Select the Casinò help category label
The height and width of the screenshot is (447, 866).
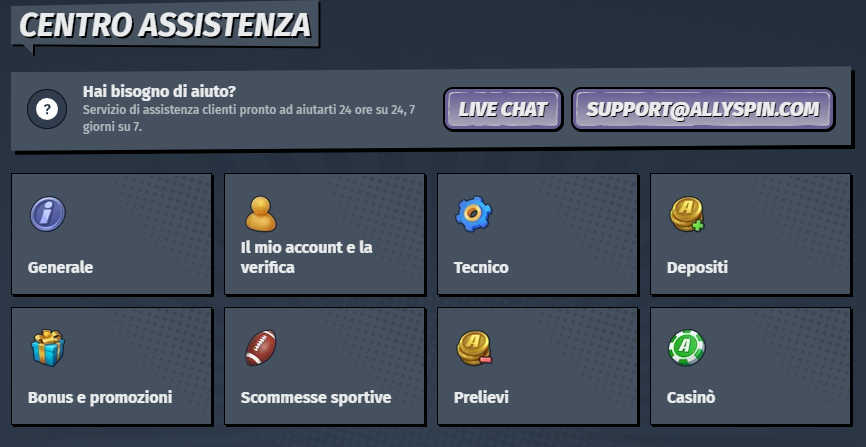click(691, 397)
